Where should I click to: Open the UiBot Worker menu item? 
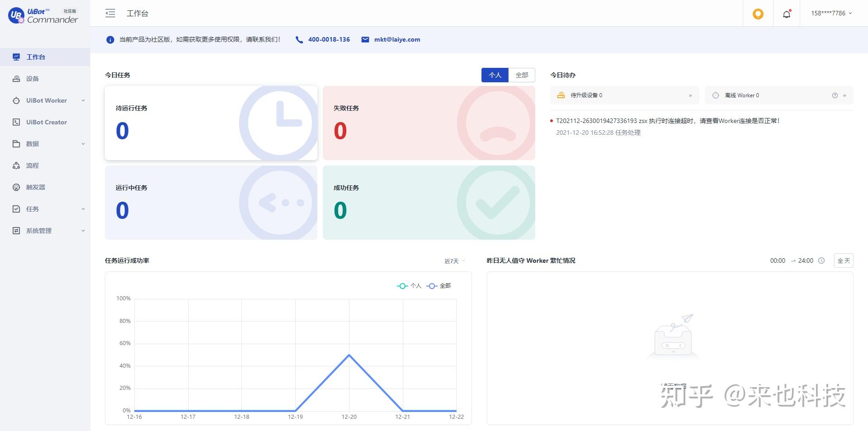(x=47, y=100)
